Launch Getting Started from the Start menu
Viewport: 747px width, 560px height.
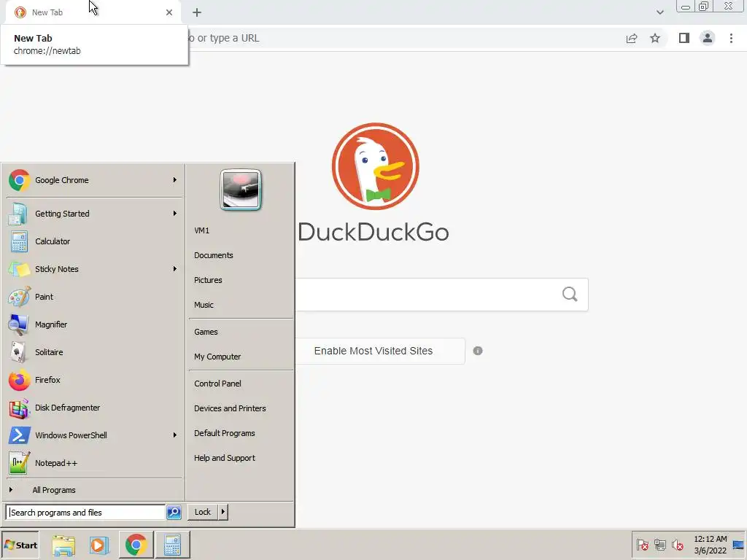click(x=93, y=214)
